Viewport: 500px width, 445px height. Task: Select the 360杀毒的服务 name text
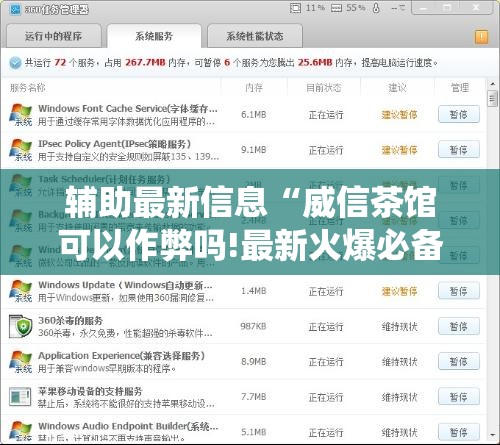click(x=70, y=320)
